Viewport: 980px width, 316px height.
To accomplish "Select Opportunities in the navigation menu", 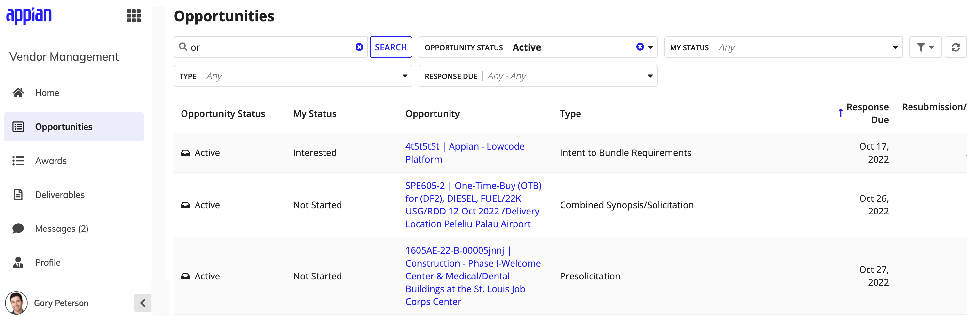I will pyautogui.click(x=63, y=127).
